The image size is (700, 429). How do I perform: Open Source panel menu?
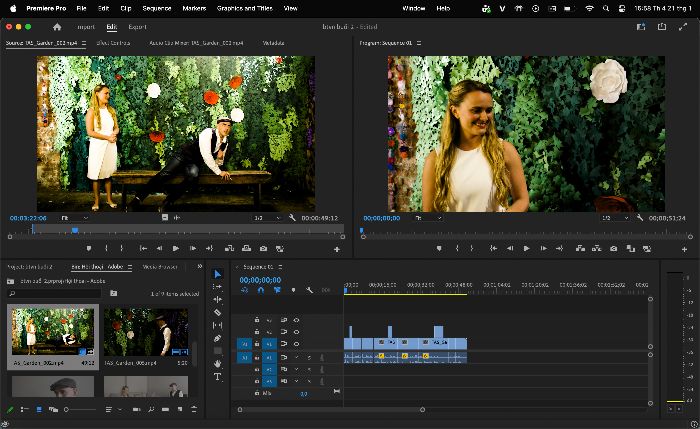coord(83,43)
